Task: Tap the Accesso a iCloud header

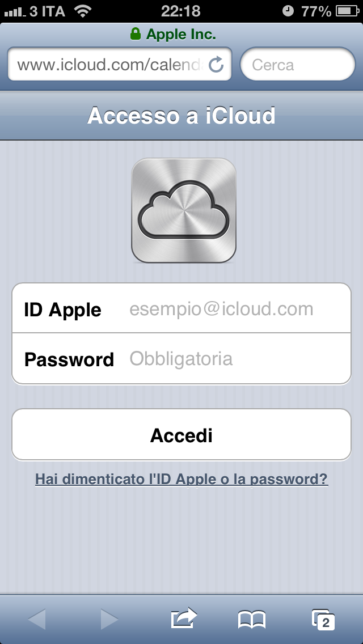Action: 181,116
